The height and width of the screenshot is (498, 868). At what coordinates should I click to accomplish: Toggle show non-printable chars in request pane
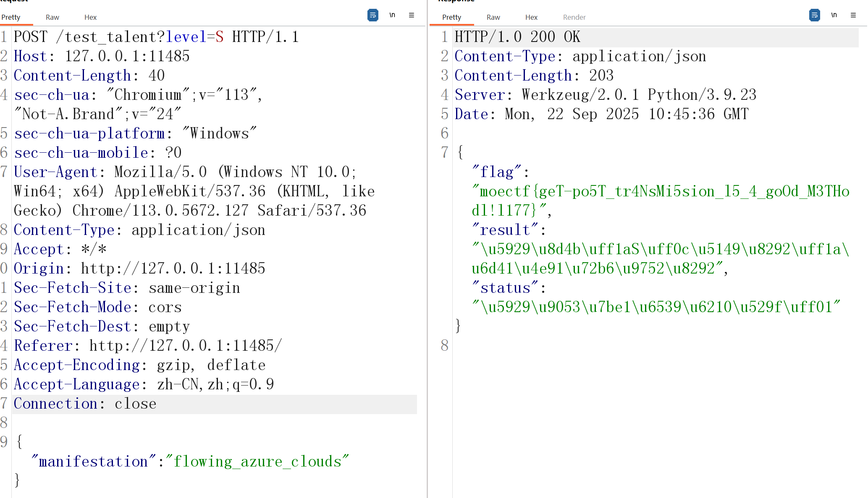(392, 16)
